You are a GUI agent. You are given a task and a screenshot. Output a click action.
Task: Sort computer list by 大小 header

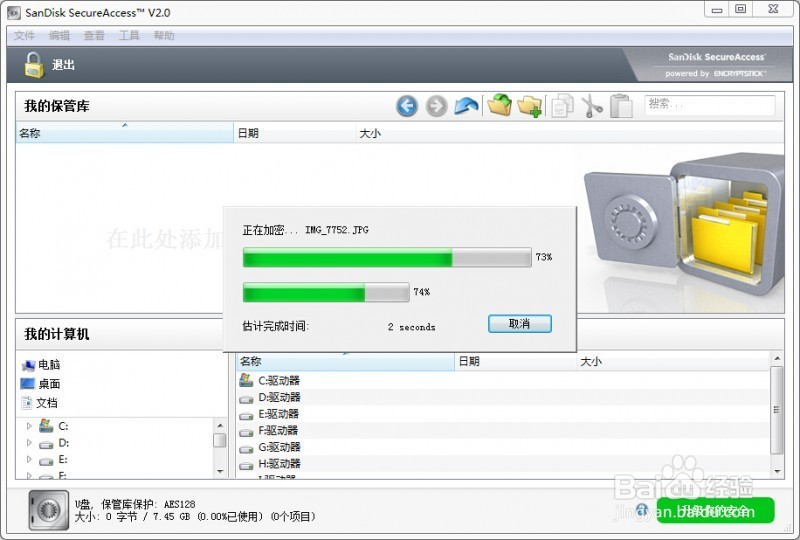click(x=673, y=361)
